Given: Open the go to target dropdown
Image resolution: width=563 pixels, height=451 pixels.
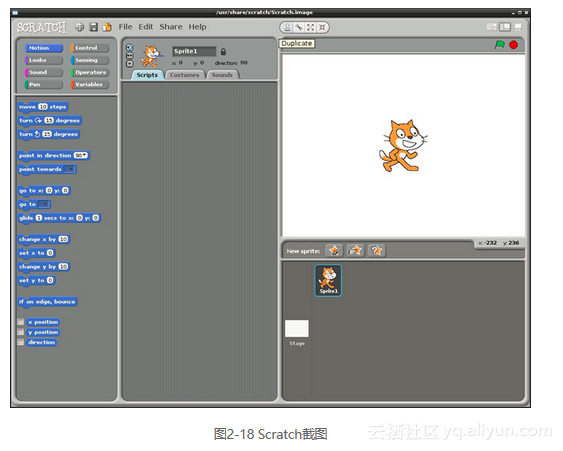Looking at the screenshot, I should click(43, 204).
